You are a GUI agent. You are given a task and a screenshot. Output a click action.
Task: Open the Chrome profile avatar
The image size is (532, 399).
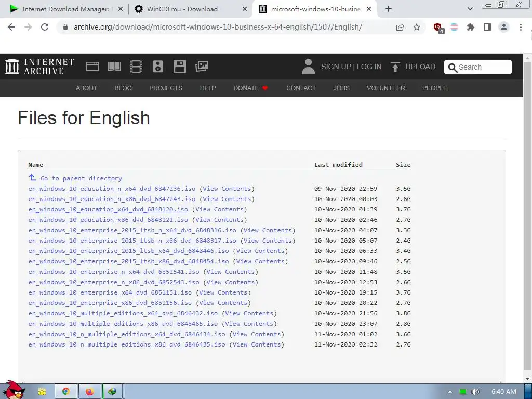(504, 27)
